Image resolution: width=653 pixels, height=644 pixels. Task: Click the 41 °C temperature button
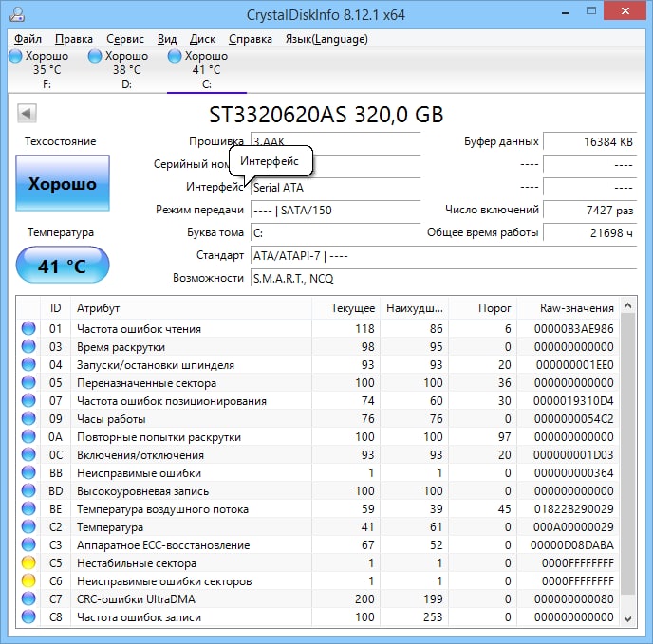63,266
